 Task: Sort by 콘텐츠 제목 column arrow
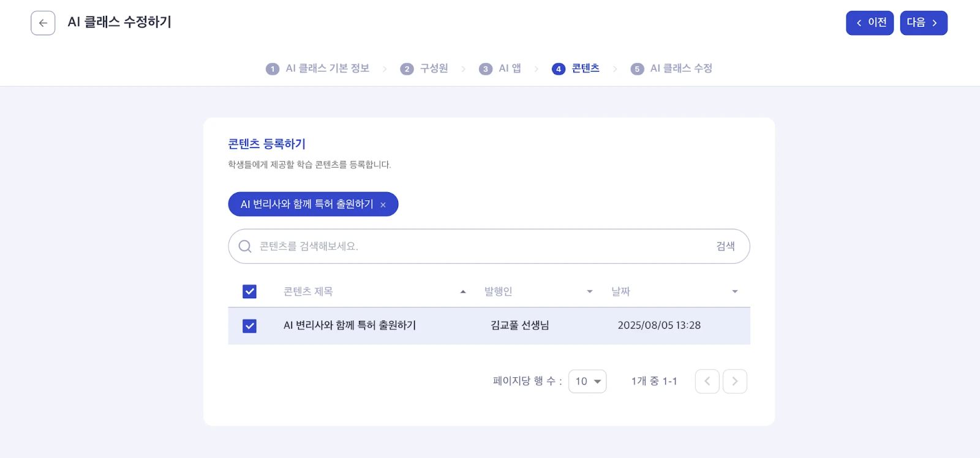click(463, 291)
